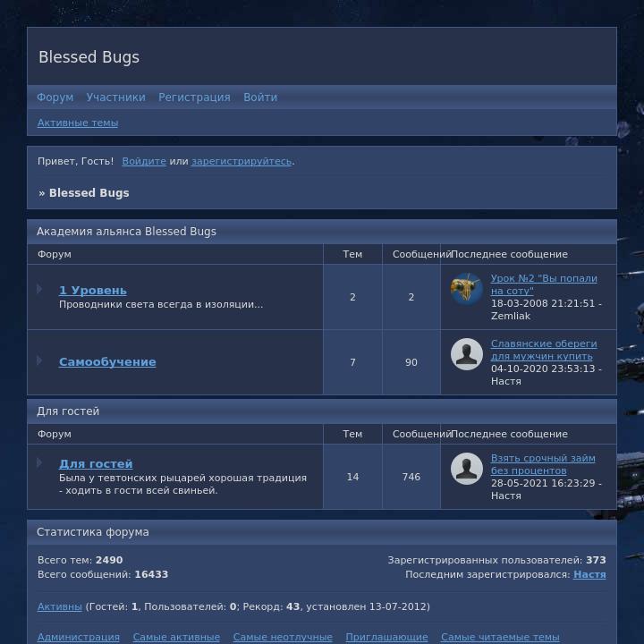Click the default avatar in the Для гостей row
This screenshot has height=644, width=644.
coord(467,469)
